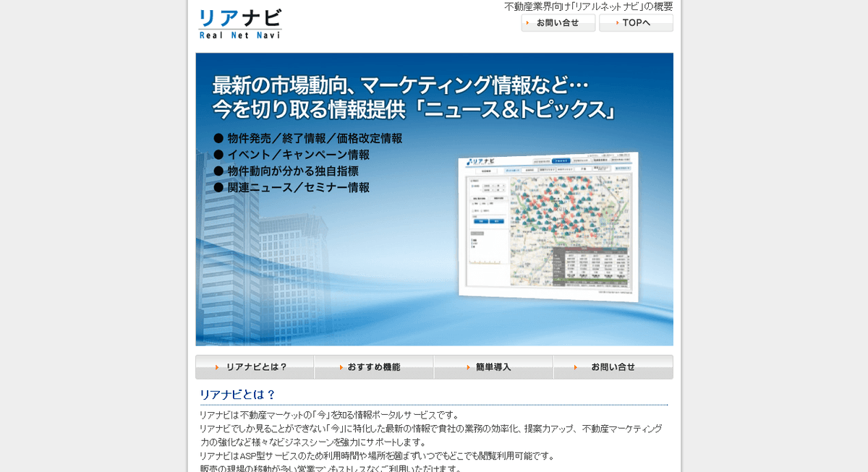Go to the TOPへ button

coord(636,23)
